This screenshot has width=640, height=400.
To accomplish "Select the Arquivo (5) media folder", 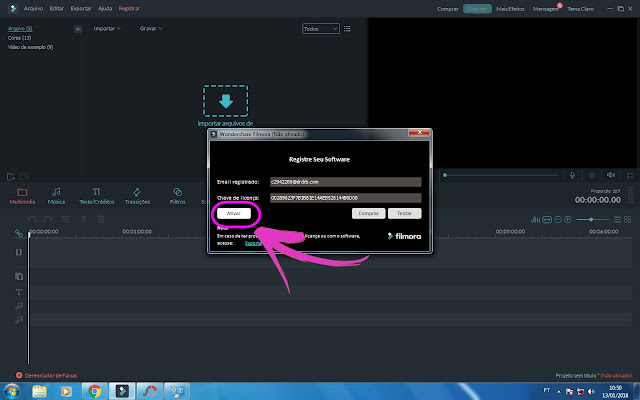I will [20, 28].
